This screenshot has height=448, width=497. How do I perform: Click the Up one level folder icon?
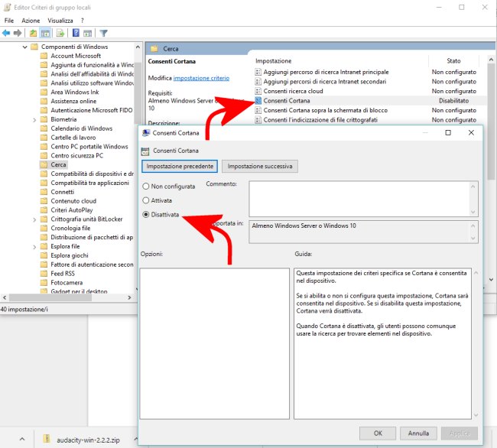[x=34, y=34]
